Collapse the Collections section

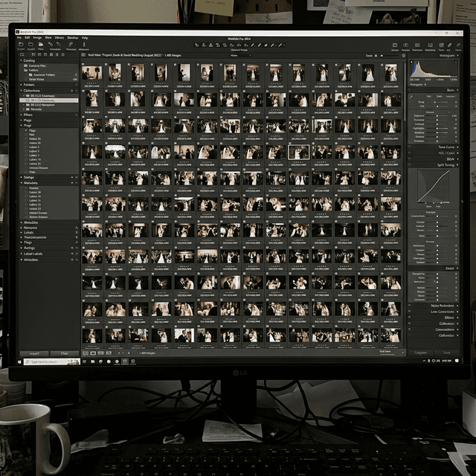[22, 91]
